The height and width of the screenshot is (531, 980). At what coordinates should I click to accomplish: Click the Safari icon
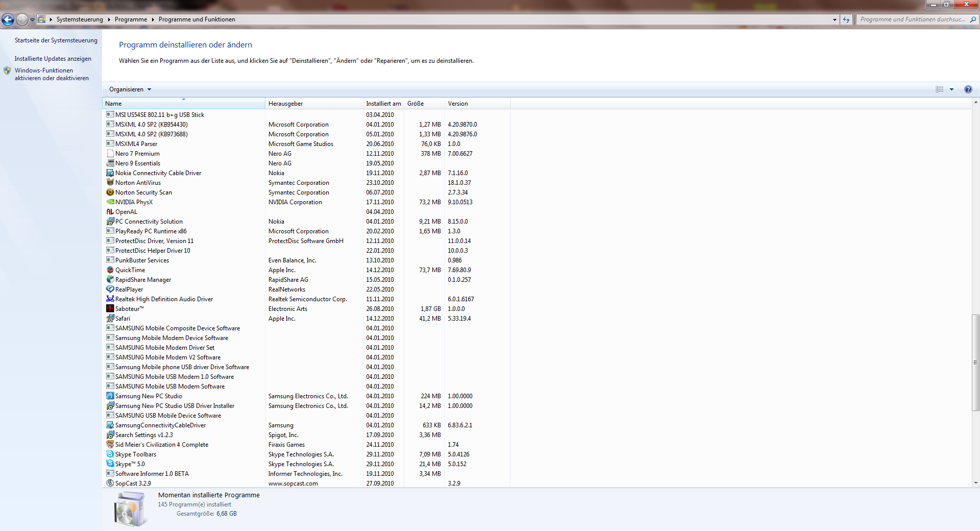(x=110, y=319)
